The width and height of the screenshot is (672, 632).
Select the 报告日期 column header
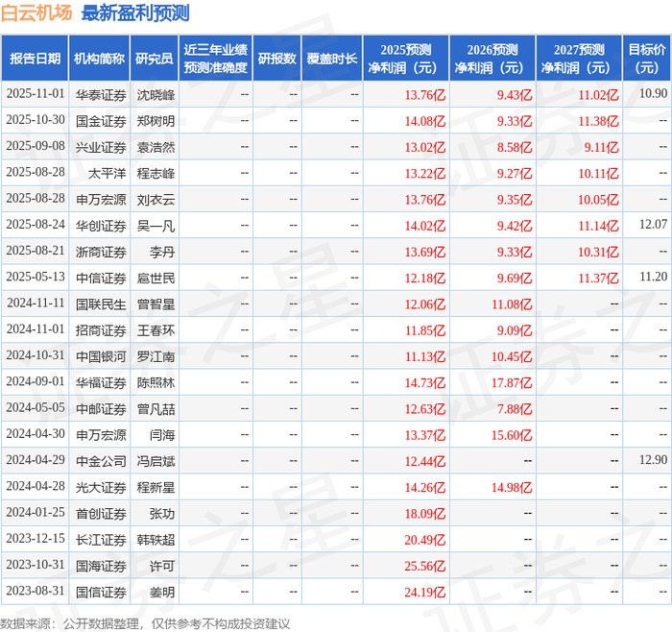(35, 59)
